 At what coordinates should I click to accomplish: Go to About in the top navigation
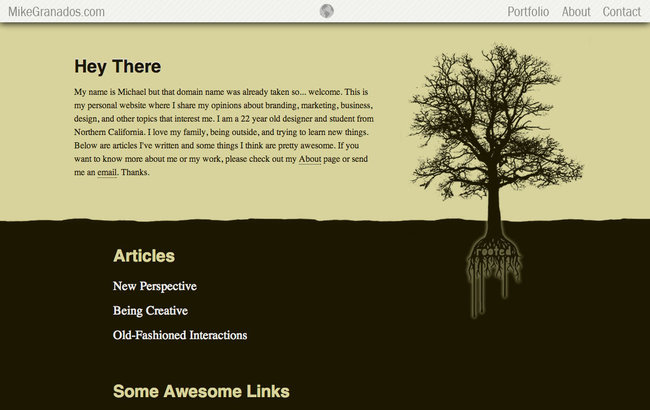[576, 12]
